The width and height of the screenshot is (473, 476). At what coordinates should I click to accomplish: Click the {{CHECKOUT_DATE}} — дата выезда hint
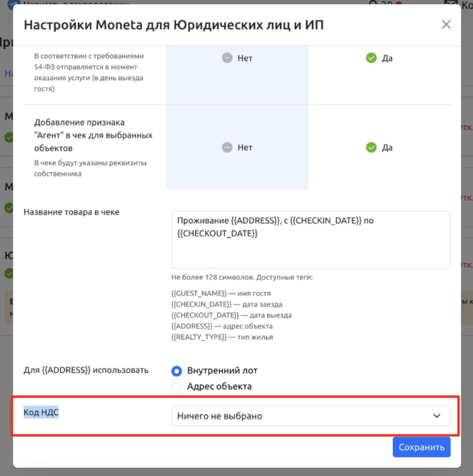[232, 315]
